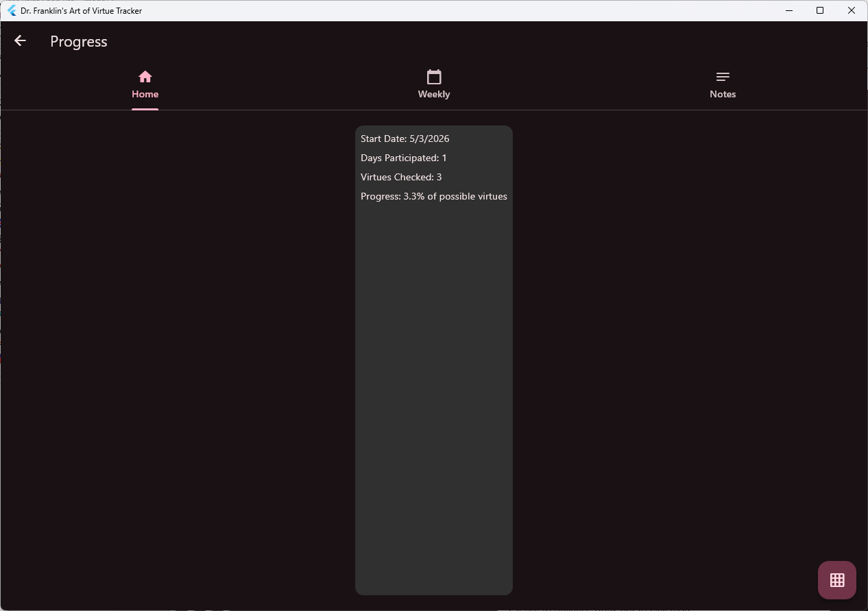868x611 pixels.
Task: Click the Flutter app icon in title bar
Action: [x=12, y=11]
